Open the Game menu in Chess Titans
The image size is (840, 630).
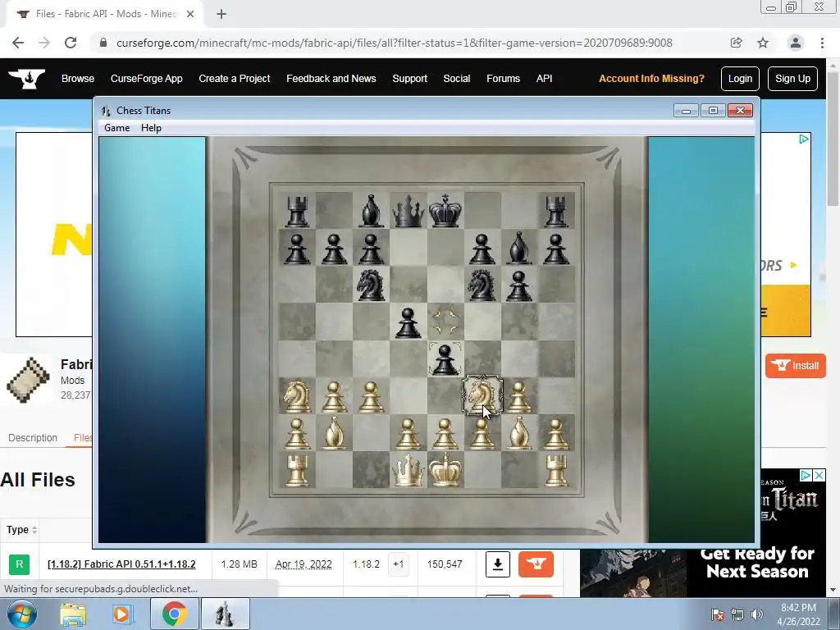pos(116,128)
